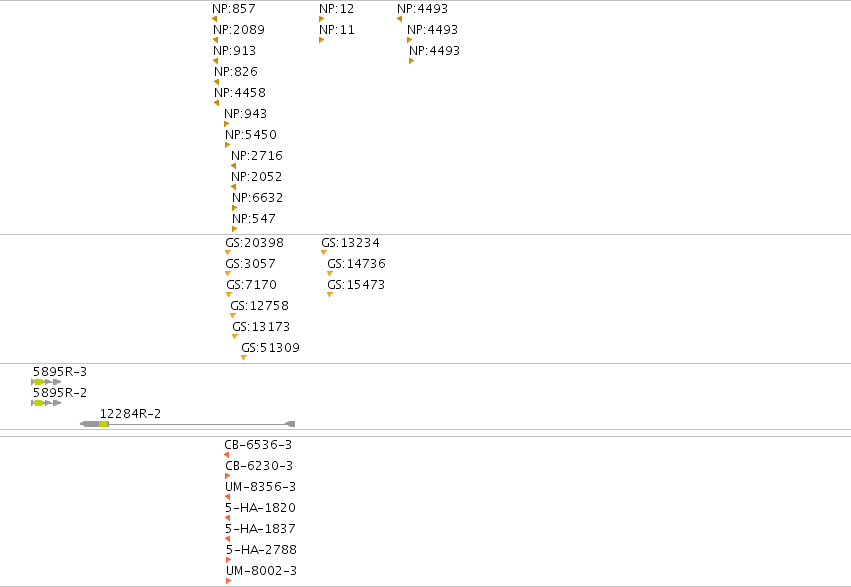Click the marker beneath NP:4458
Image resolution: width=851 pixels, height=587 pixels.
coord(217,103)
